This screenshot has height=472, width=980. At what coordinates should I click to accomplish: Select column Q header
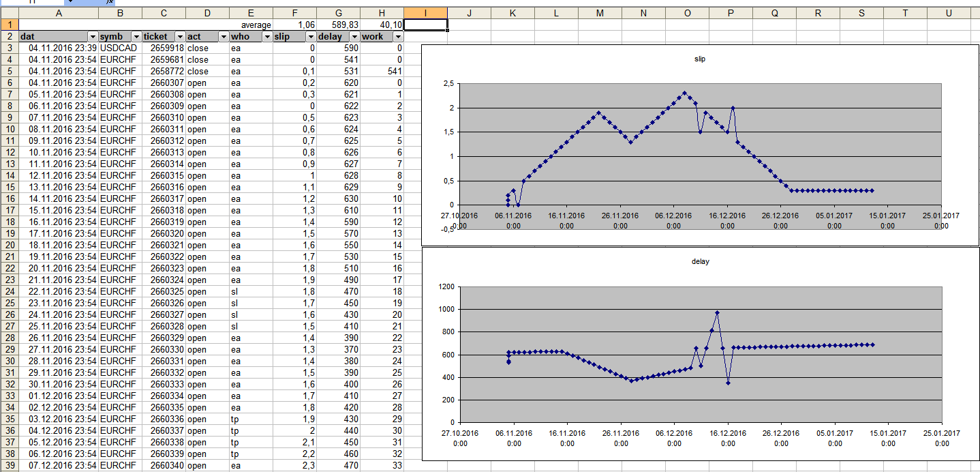(x=774, y=13)
